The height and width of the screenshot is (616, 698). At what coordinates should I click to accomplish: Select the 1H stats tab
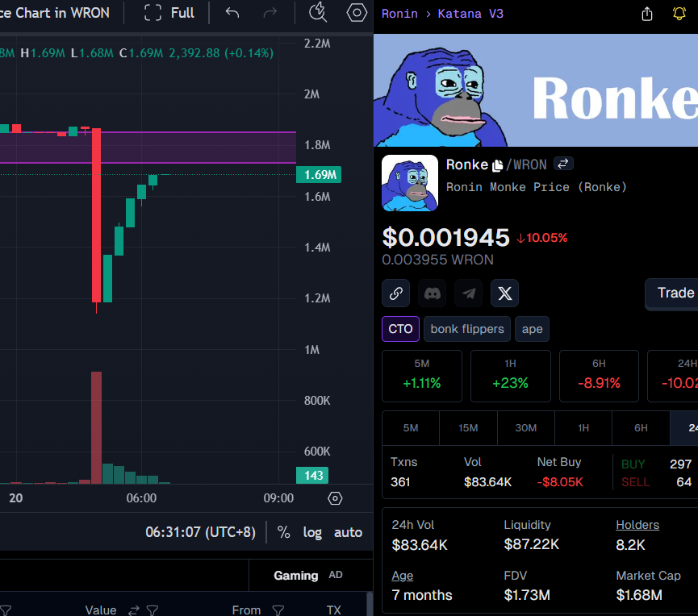coord(583,428)
